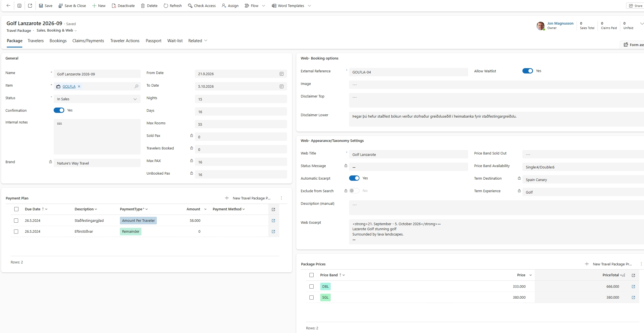Open the Passport tab
Image resolution: width=644 pixels, height=333 pixels.
pyautogui.click(x=153, y=41)
